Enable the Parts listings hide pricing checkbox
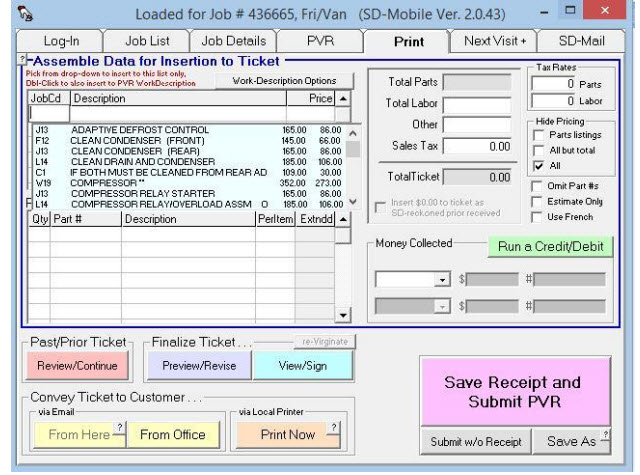This screenshot has width=640, height=475. [539, 136]
